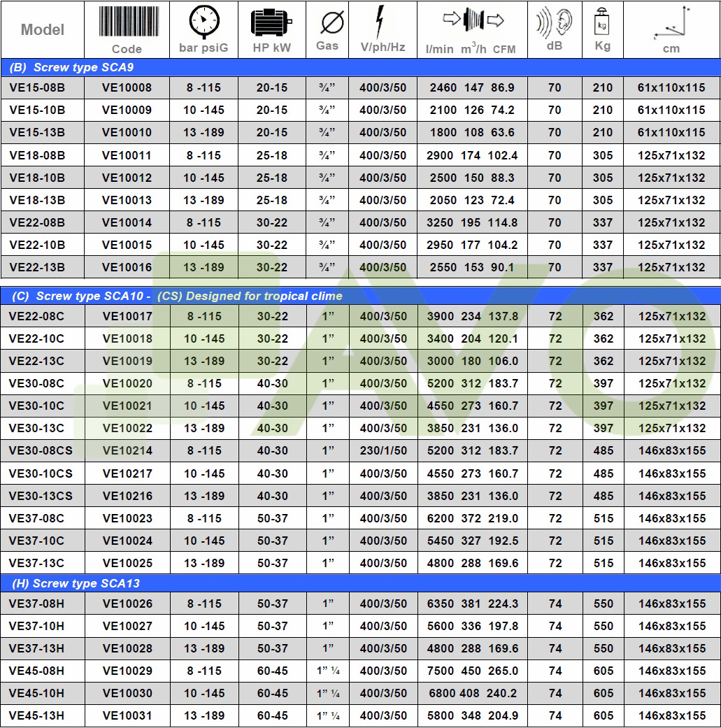Select the (B) Screw type SCA9 section header
The width and height of the screenshot is (721, 728).
(71, 68)
